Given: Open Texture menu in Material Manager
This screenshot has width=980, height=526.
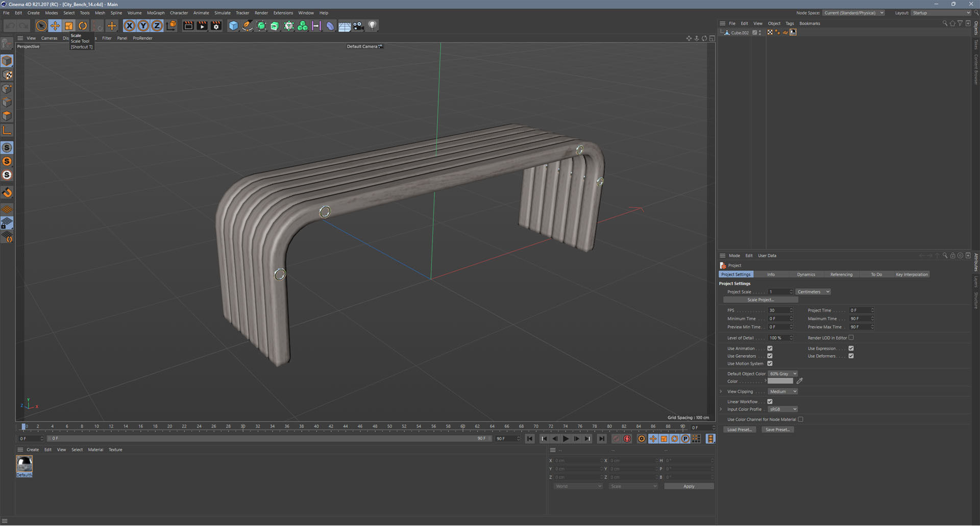Looking at the screenshot, I should point(115,450).
